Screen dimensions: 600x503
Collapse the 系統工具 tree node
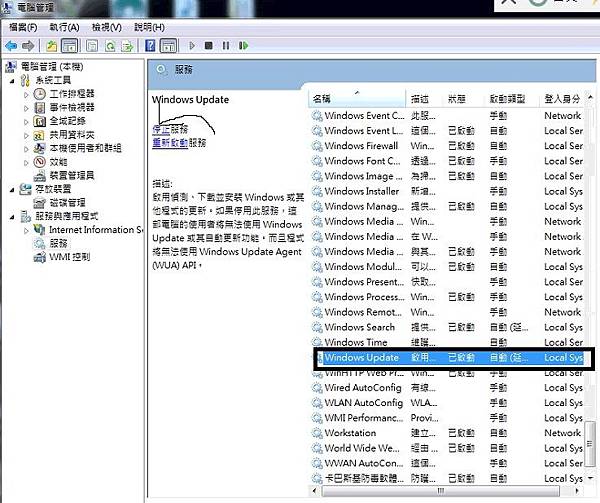click(12, 81)
